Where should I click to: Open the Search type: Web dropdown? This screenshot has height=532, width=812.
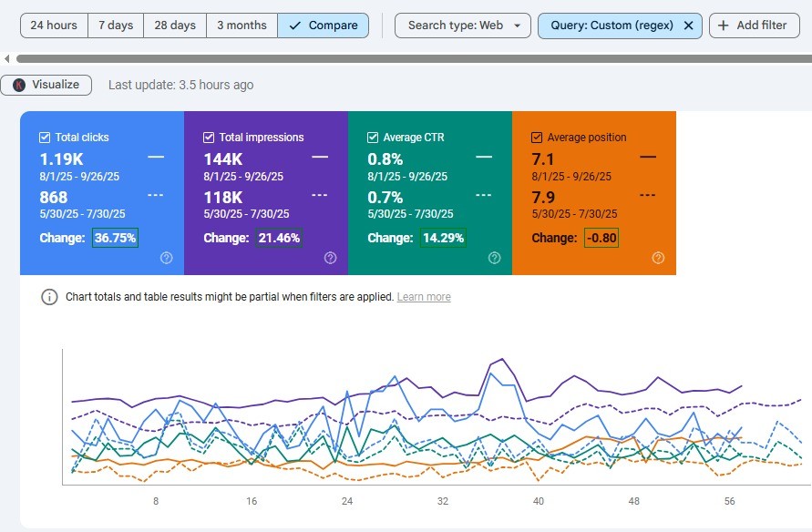point(462,26)
